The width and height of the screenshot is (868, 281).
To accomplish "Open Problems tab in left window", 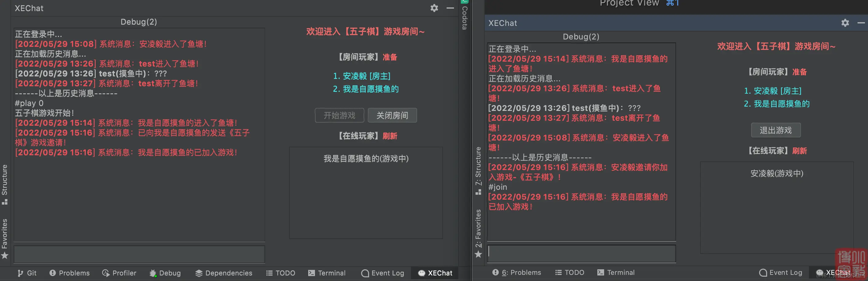I will (x=70, y=273).
